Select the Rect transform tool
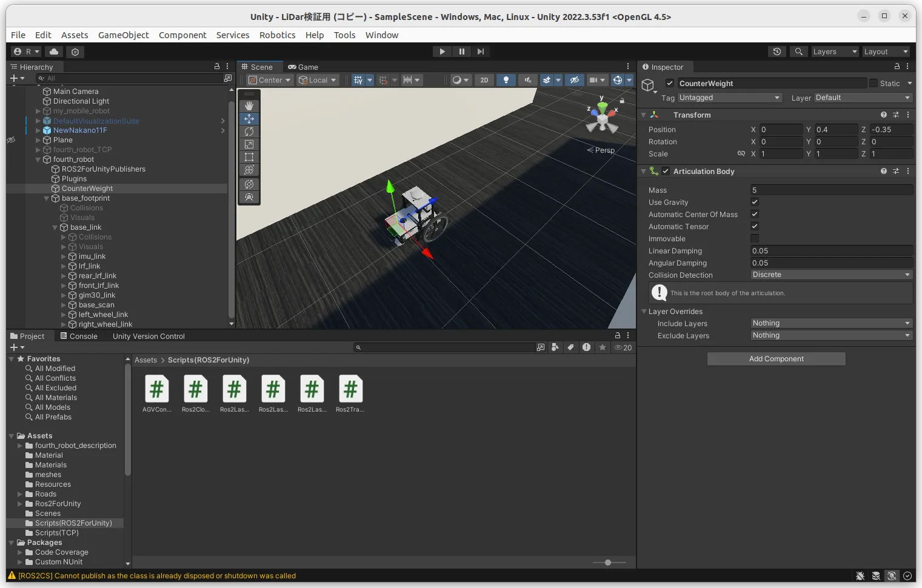 tap(249, 157)
